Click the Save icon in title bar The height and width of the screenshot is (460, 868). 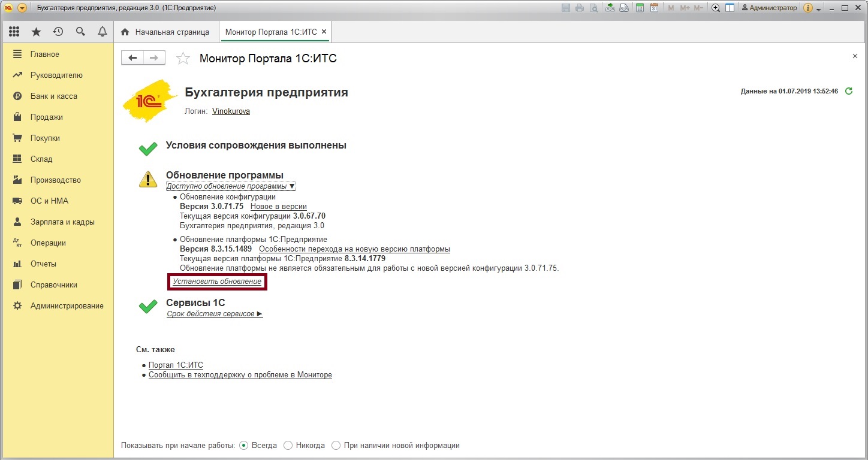(x=566, y=8)
